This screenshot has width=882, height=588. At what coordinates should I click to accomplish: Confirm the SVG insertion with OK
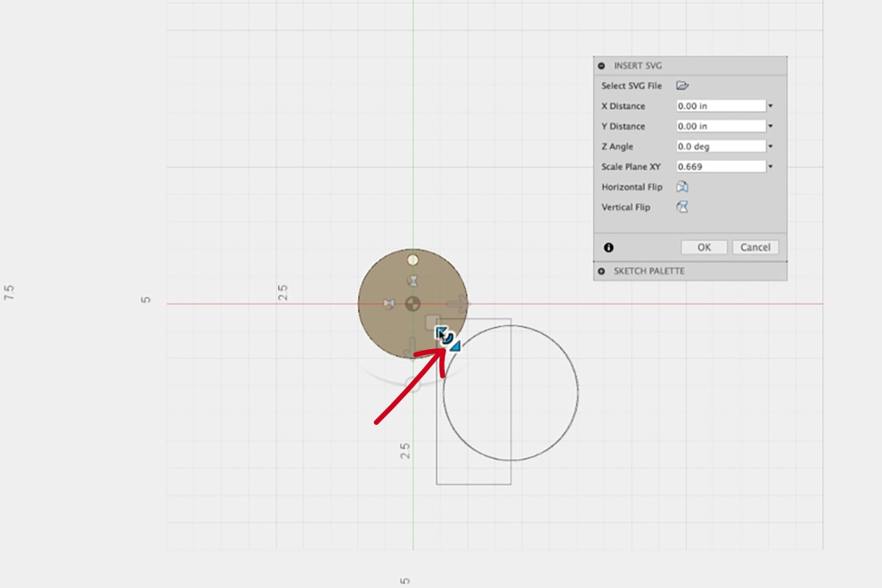tap(704, 247)
